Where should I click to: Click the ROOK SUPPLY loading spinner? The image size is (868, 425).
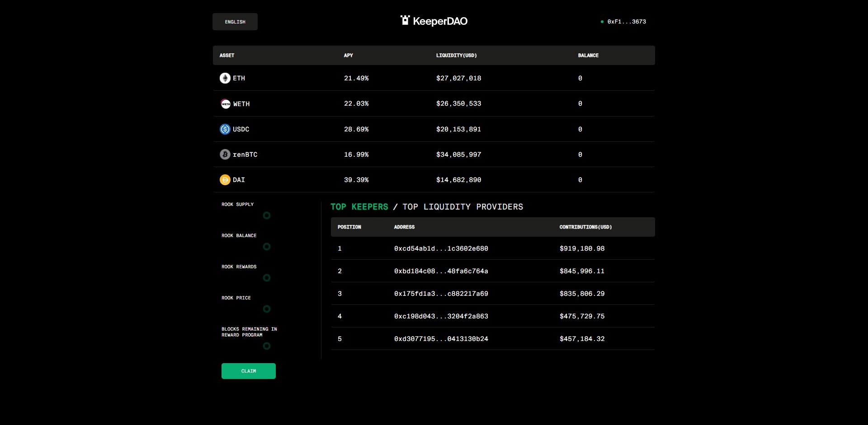267,215
